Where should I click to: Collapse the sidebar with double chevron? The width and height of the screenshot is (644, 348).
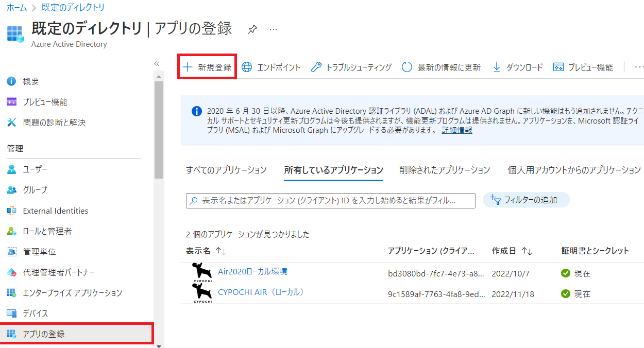[x=157, y=64]
